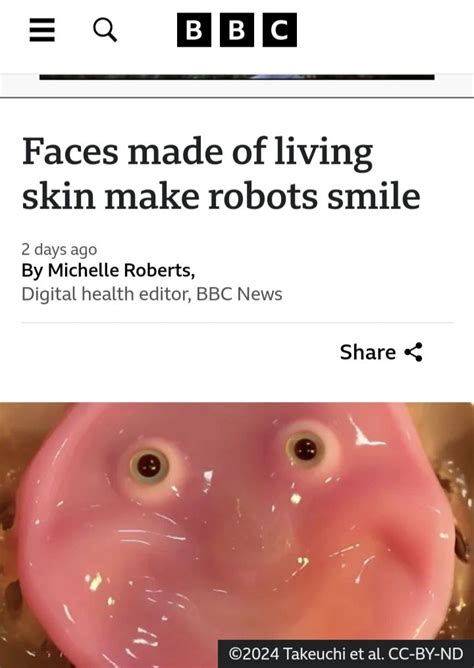Click 'Digital health editor, BBC News' text
Viewport: 474px width, 668px height.
[x=152, y=294]
